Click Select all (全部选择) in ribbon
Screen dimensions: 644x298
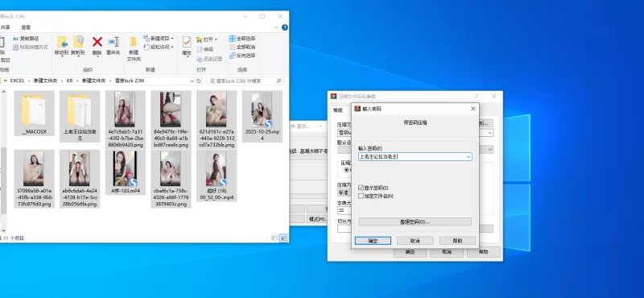coord(242,39)
